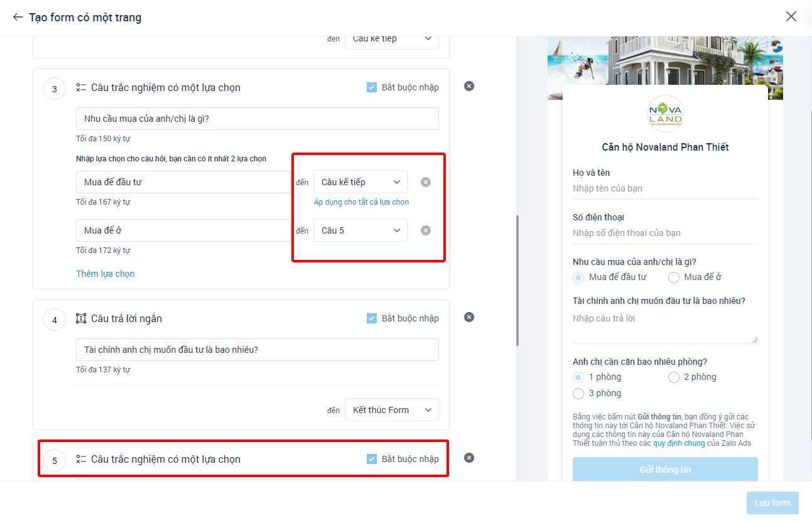Select the 'Mua để ở' radio in preview

[x=673, y=277]
